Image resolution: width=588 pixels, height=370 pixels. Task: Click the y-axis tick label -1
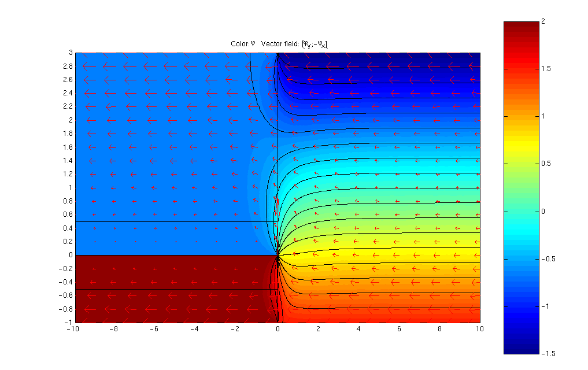tap(68, 323)
